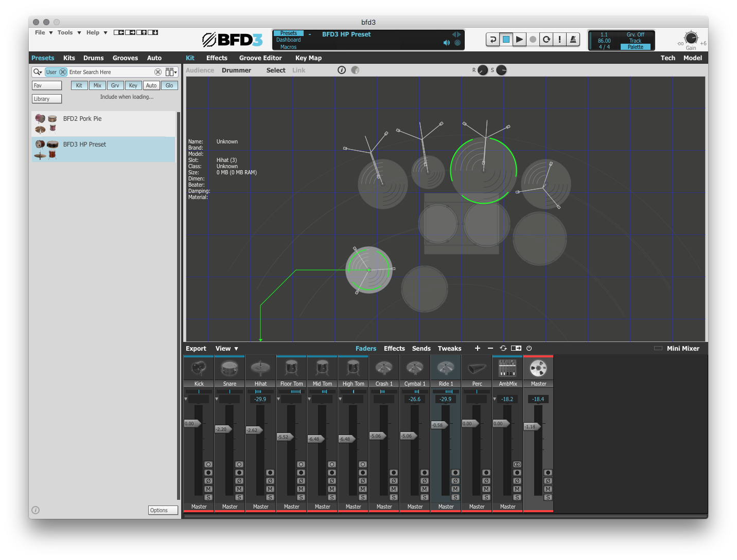Open the Groove Editor tab
Image resolution: width=737 pixels, height=560 pixels.
(x=260, y=58)
